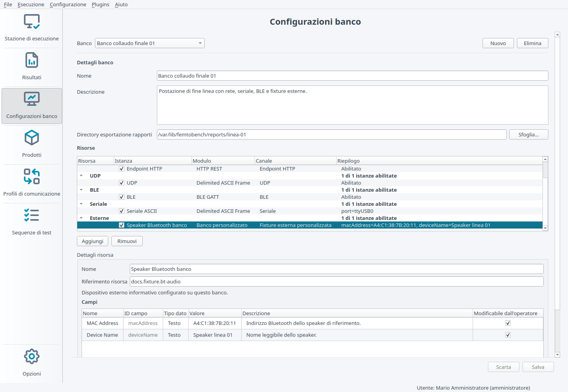The image size is (568, 392).
Task: Open the File menu
Action: (8, 5)
